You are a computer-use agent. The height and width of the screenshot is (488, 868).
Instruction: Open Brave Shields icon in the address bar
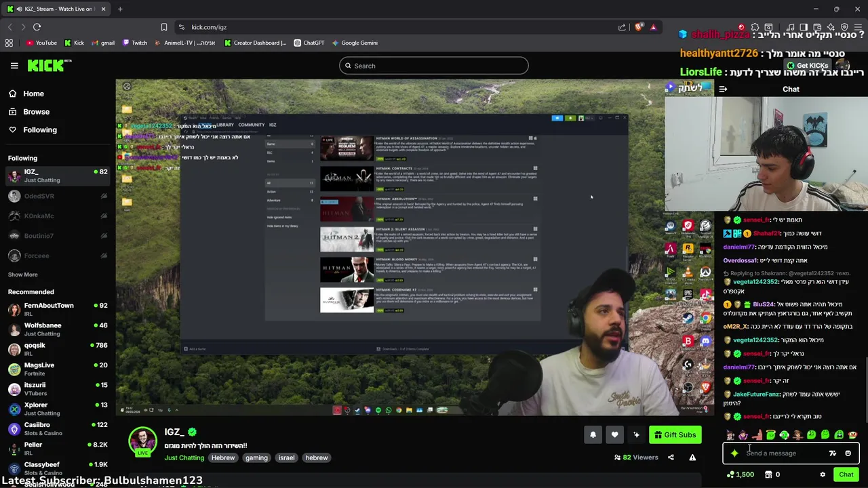(638, 27)
